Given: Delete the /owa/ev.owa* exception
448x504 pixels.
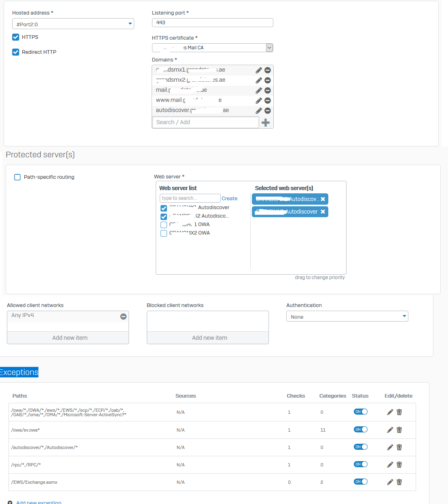Looking at the screenshot, I should [399, 430].
